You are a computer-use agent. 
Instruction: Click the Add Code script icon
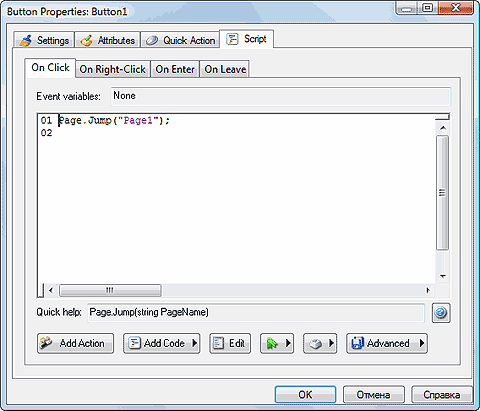pos(134,343)
